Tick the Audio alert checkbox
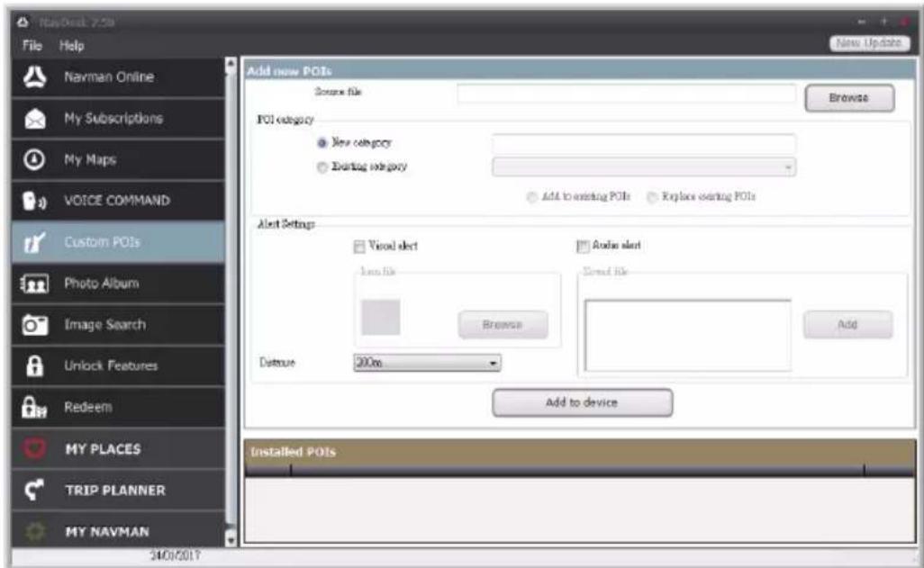Screen dimensions: 924x568 click(583, 247)
